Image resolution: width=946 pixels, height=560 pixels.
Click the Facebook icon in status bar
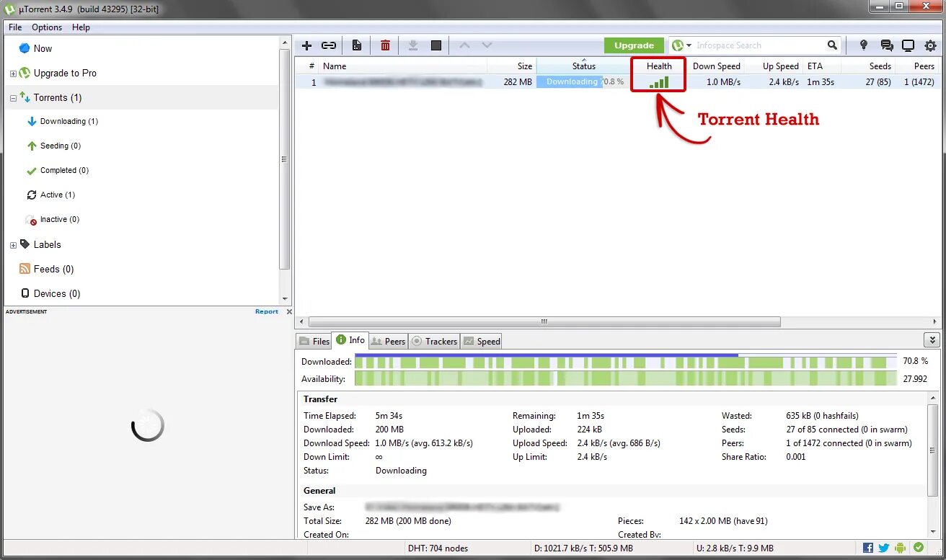click(868, 548)
